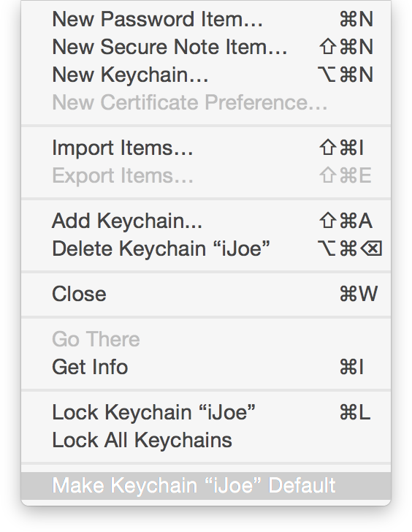The image size is (412, 532).
Task: Select Delete Keychain “iJoe” entry
Action: (206, 248)
